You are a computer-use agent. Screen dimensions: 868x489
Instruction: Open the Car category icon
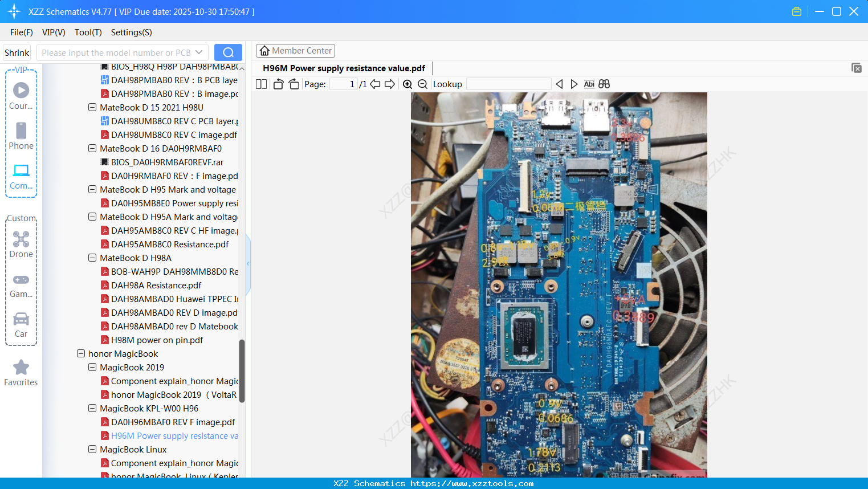[x=21, y=319]
